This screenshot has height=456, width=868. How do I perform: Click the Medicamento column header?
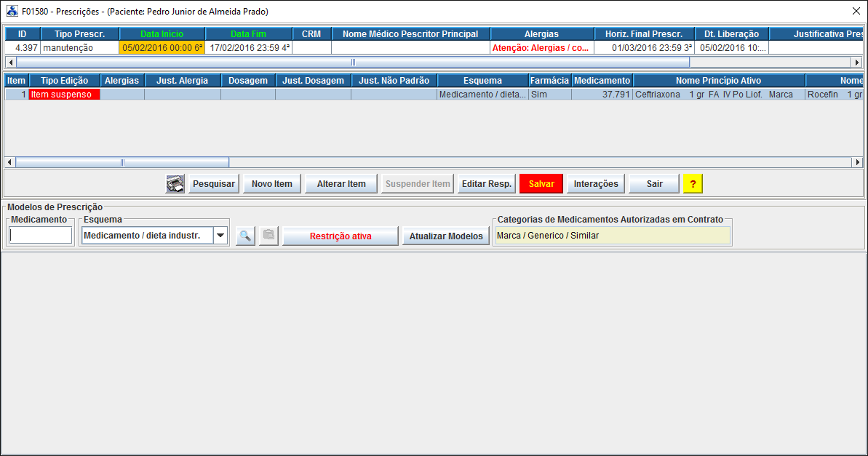[602, 81]
